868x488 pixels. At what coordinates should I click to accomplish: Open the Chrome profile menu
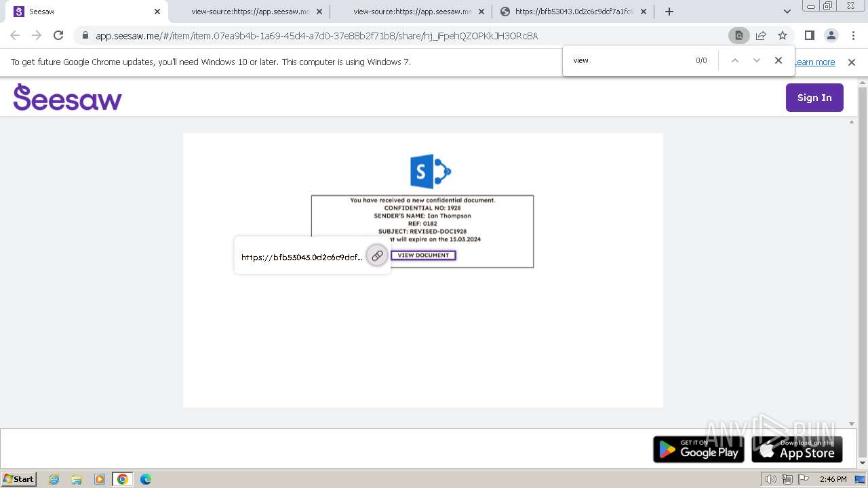(831, 36)
